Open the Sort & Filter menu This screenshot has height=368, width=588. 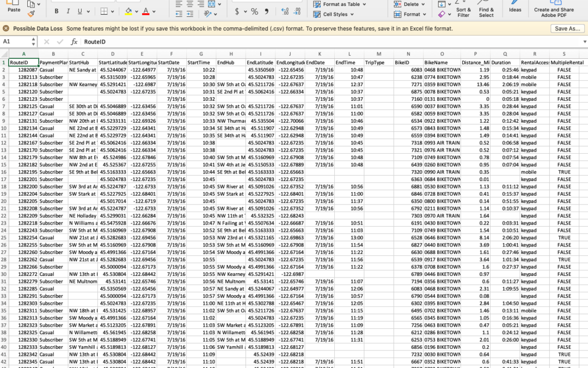tap(463, 12)
